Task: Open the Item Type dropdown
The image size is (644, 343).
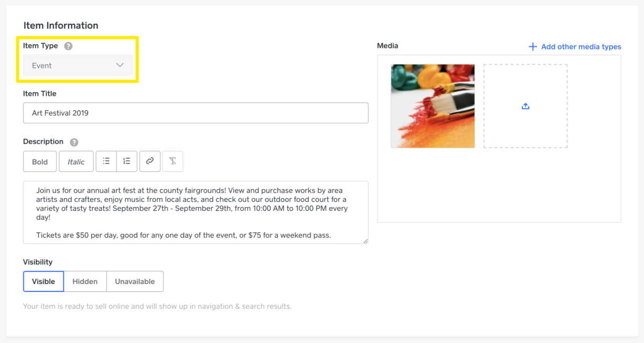Action: [x=77, y=65]
